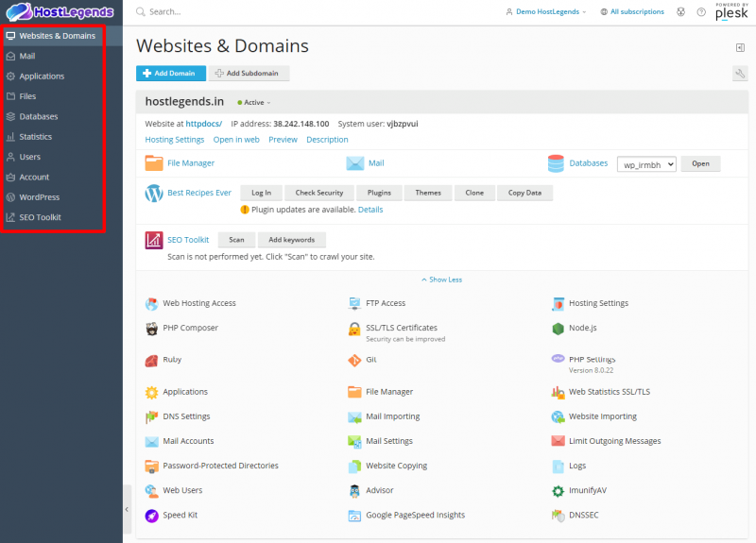Image resolution: width=756 pixels, height=543 pixels.
Task: Open the Git icon
Action: click(x=355, y=361)
